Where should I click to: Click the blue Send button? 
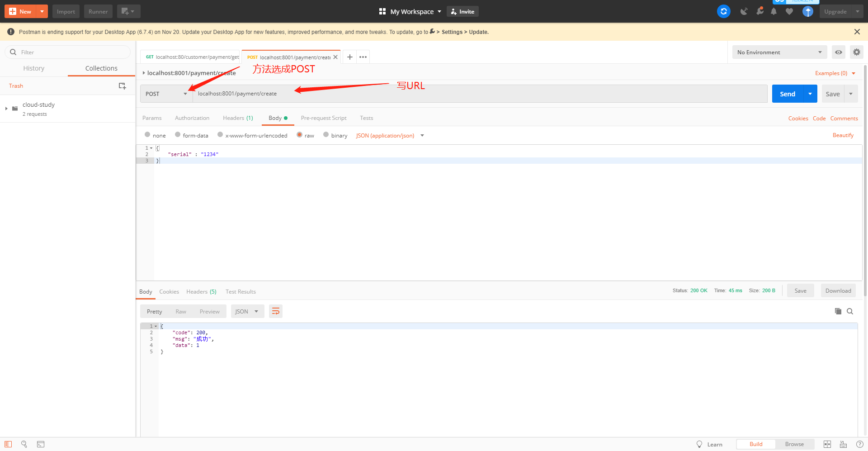coord(788,94)
